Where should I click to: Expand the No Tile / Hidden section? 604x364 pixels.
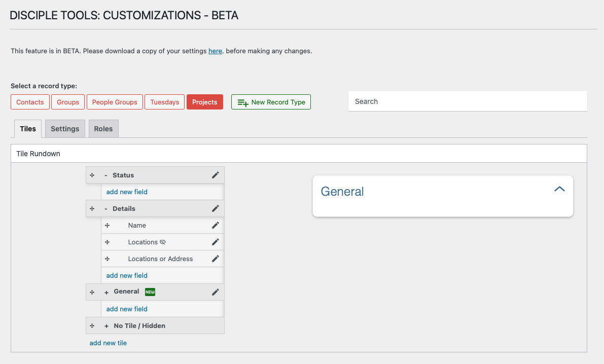coord(106,325)
